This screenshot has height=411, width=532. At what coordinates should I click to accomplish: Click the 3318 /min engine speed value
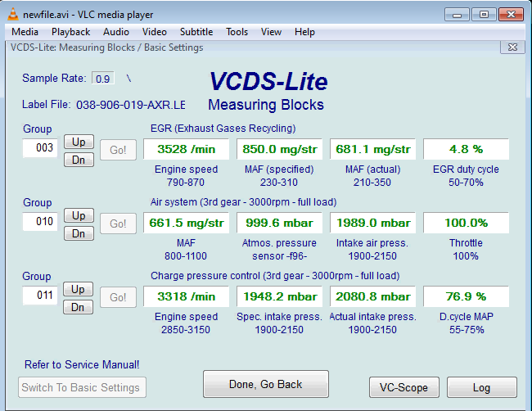click(186, 296)
